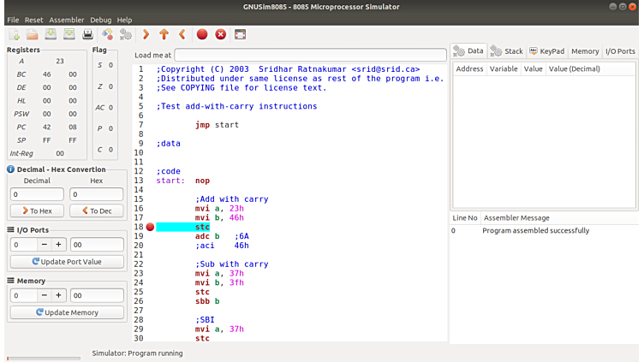Click the step-in right arrow icon

pos(146,34)
